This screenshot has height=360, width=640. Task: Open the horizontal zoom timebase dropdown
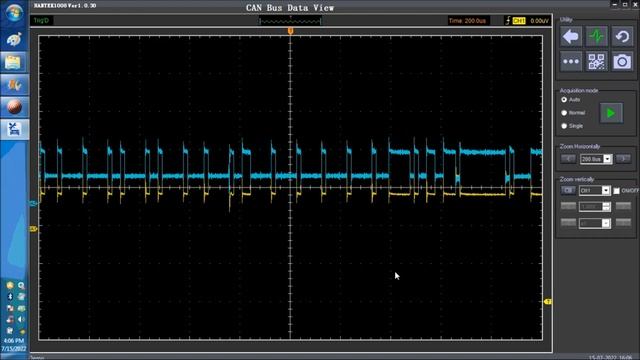pyautogui.click(x=607, y=159)
